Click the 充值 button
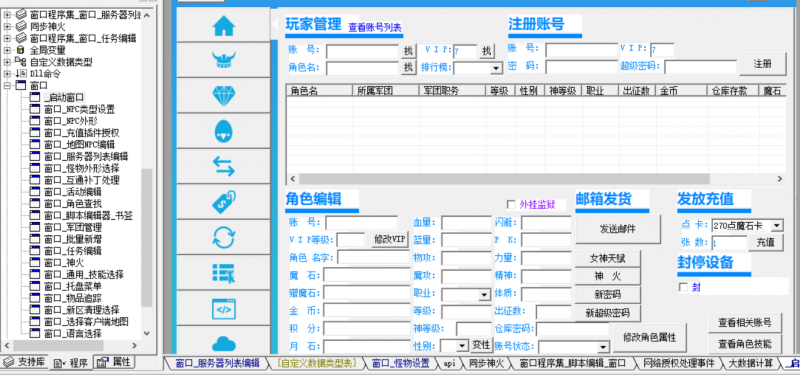This screenshot has width=800, height=375. [x=766, y=242]
